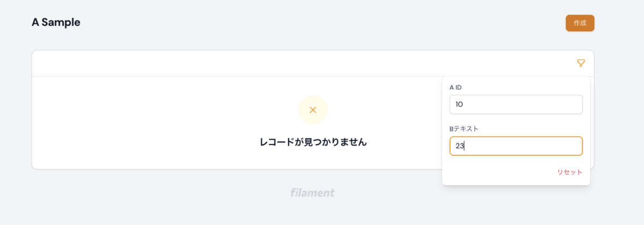Click the filament footer logo
This screenshot has width=644, height=225.
click(312, 193)
